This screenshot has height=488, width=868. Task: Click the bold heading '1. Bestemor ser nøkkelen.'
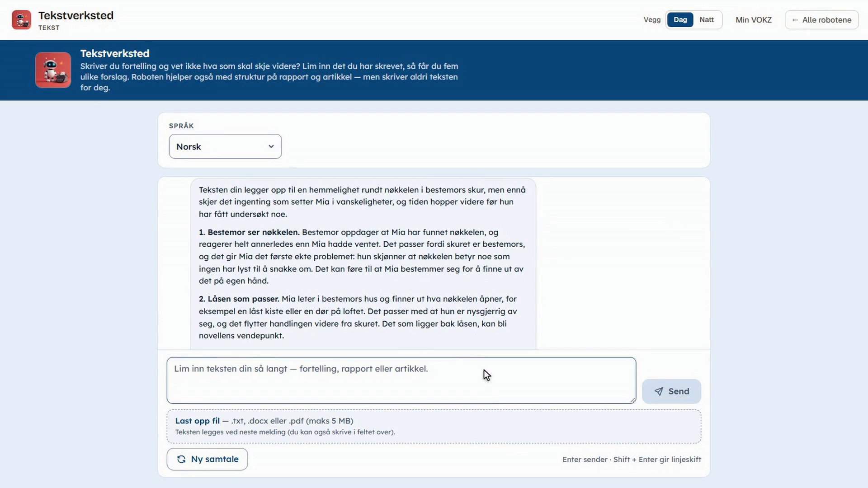(249, 232)
